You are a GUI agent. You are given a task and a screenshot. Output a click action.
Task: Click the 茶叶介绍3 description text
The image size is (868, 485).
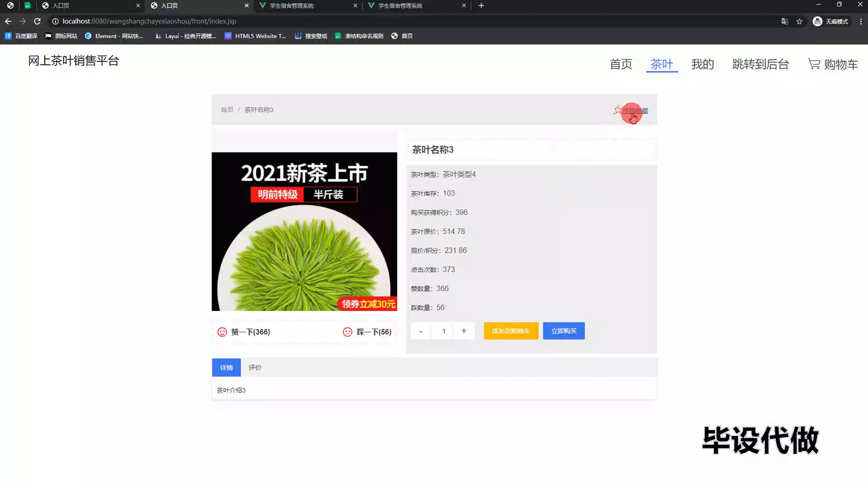(x=231, y=390)
